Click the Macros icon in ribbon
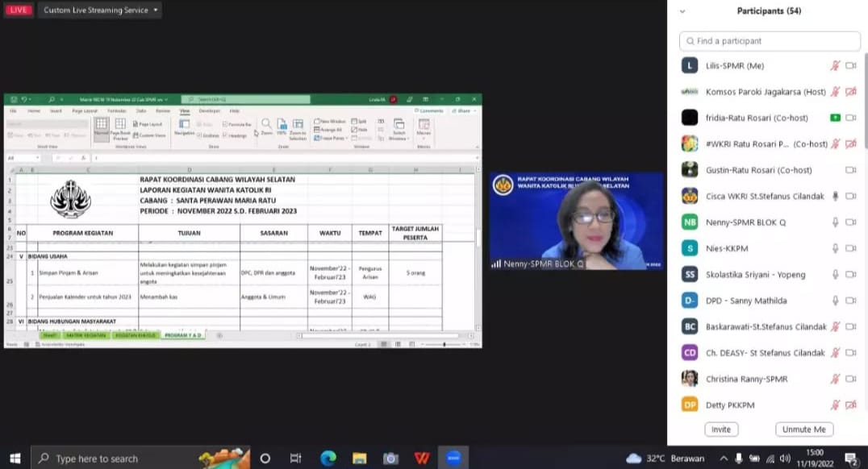Viewport: 868px width, 469px height. pos(424,126)
